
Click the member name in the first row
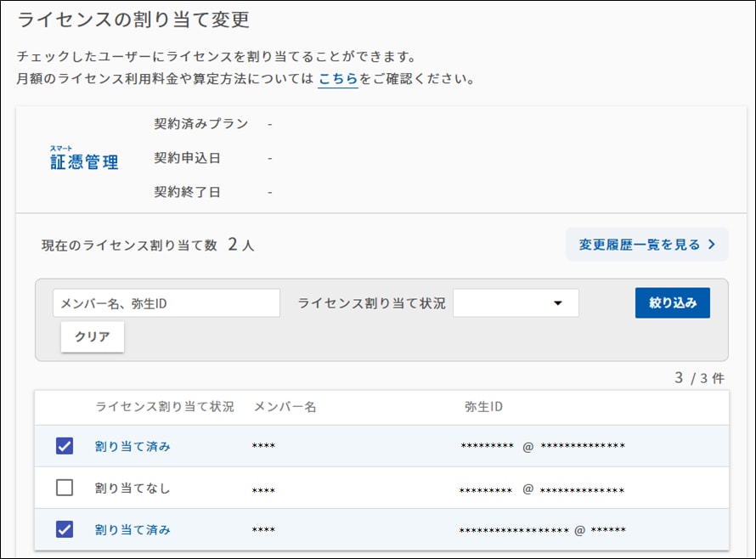point(263,447)
